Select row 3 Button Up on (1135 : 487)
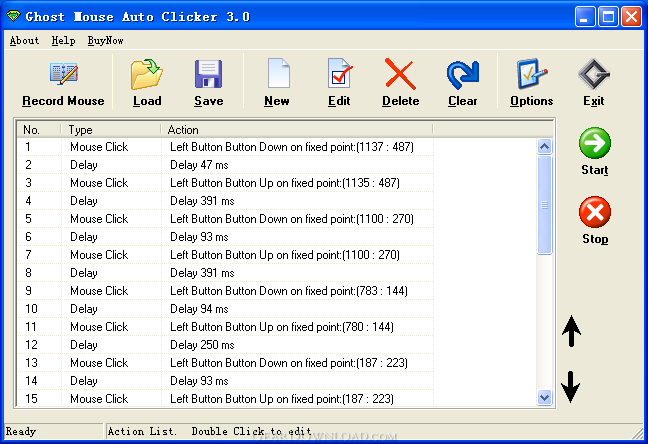The image size is (648, 444). coord(225,183)
